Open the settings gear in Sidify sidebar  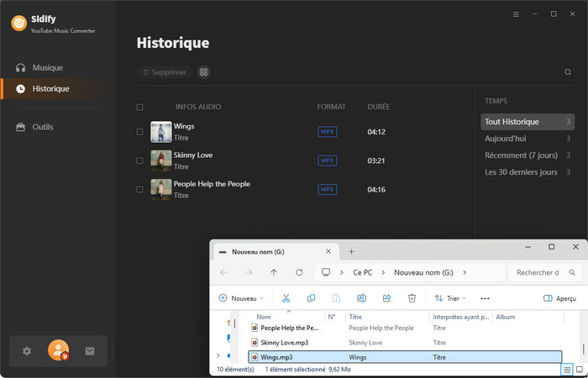27,351
